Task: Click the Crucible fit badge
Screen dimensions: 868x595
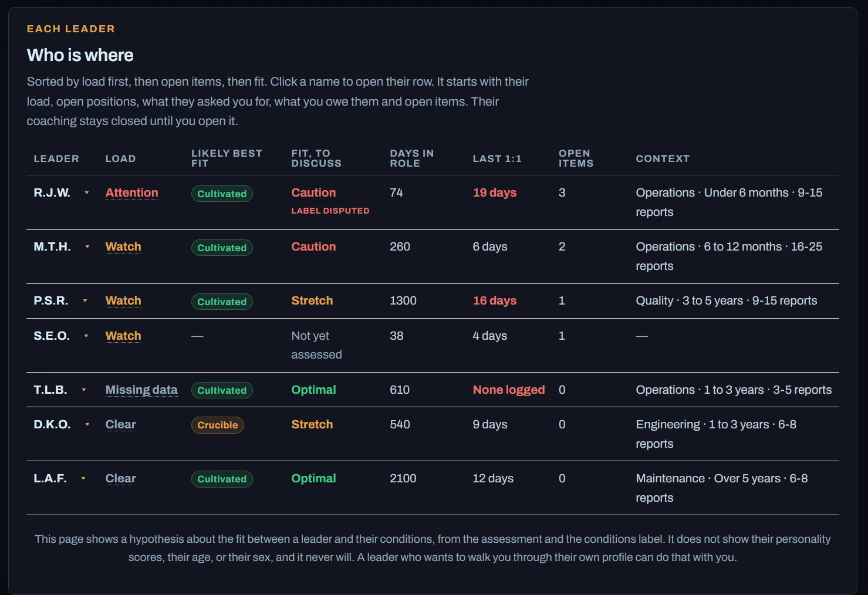Action: coord(218,425)
